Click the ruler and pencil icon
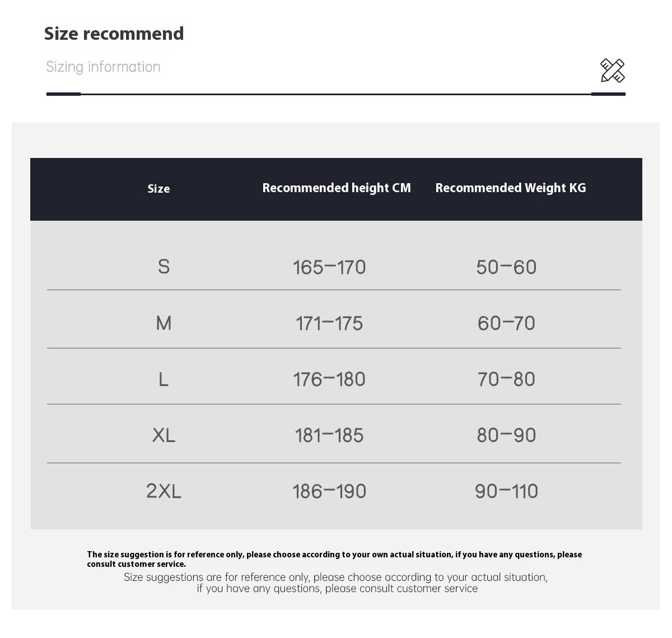 coord(612,71)
